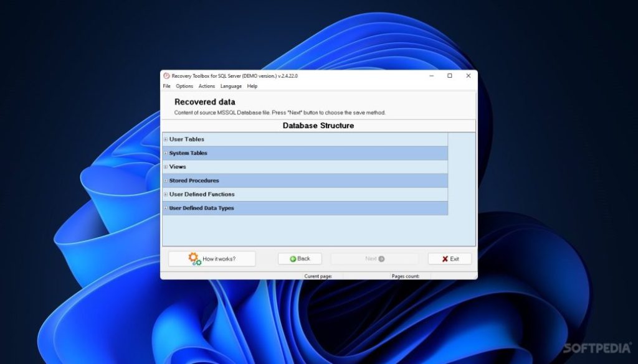Go to previous step with Back button
Screen dimensions: 638x364
pos(300,259)
